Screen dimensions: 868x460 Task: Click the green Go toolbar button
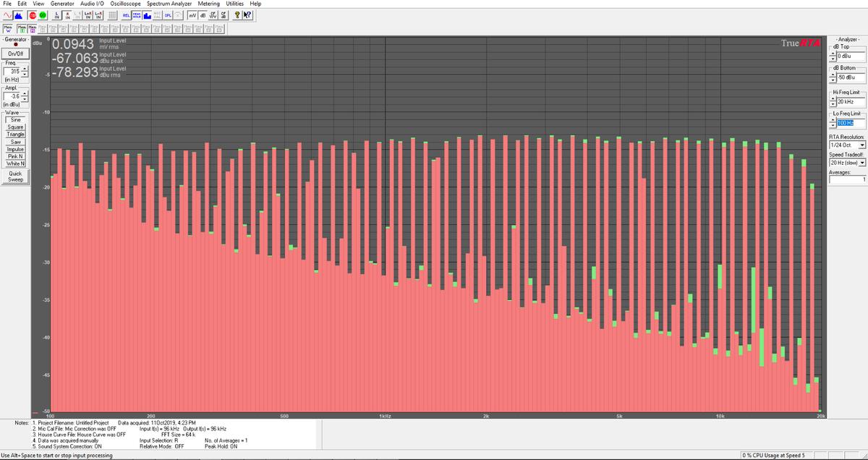click(43, 15)
